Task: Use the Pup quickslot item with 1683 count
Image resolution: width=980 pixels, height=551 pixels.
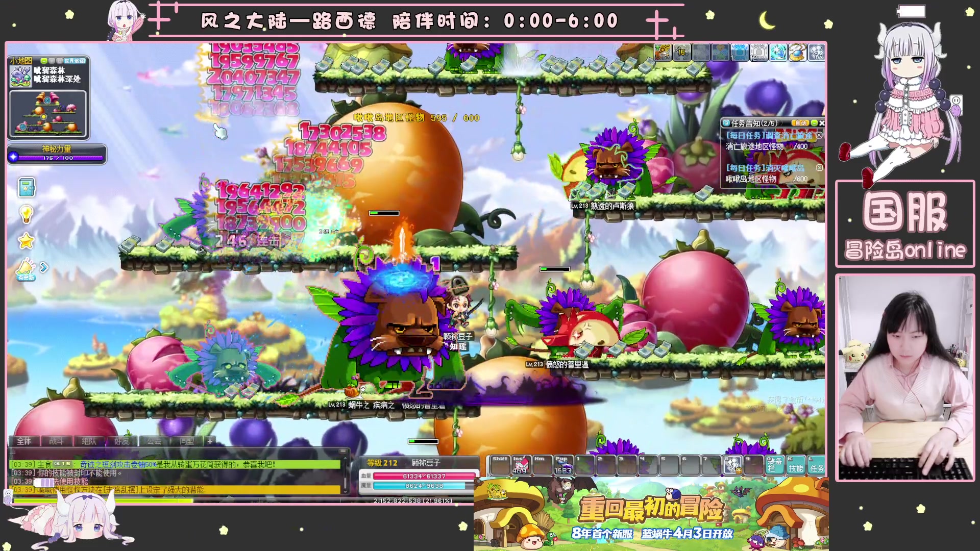Action: [x=563, y=465]
